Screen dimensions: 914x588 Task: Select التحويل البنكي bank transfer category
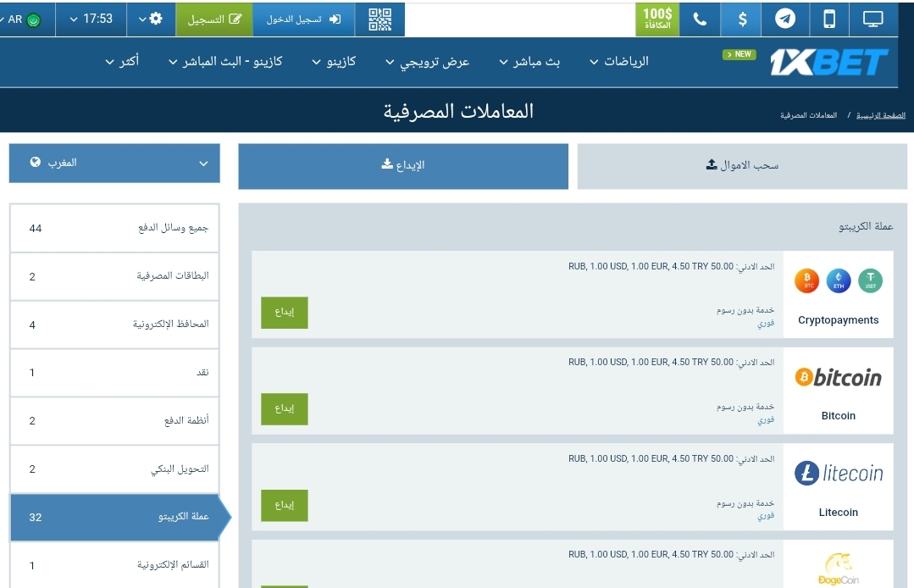click(115, 469)
